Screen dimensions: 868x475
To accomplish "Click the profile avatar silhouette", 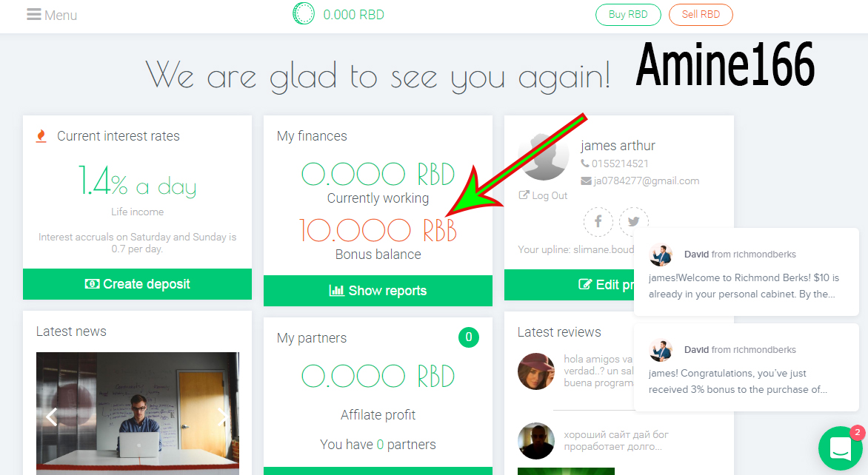I will click(x=543, y=157).
